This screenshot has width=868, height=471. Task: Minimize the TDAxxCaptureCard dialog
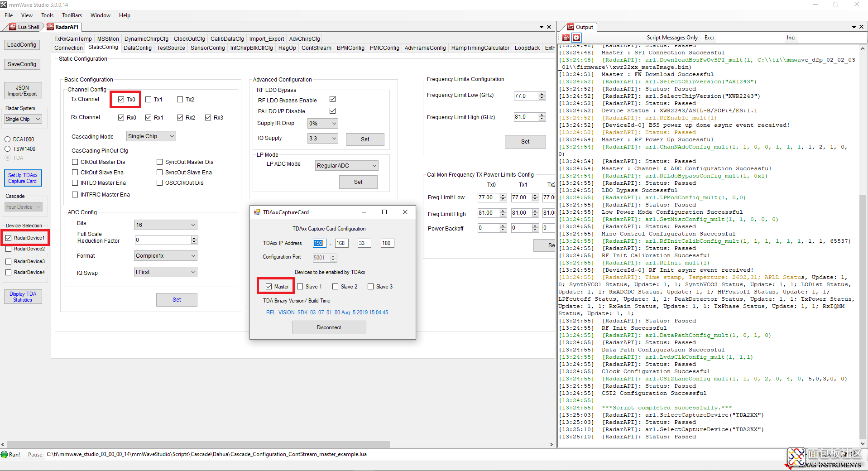point(364,212)
